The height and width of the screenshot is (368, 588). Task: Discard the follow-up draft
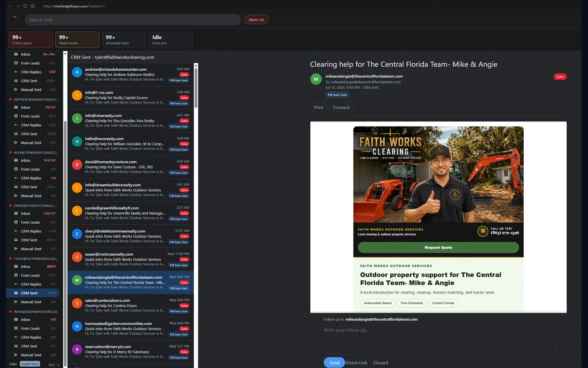tap(380, 362)
